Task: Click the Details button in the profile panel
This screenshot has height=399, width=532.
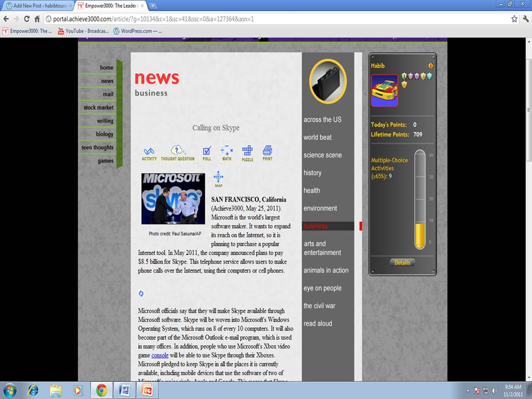Action: pyautogui.click(x=402, y=263)
